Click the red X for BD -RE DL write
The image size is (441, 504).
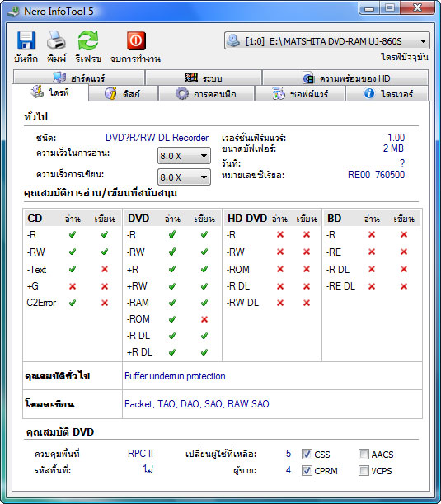[404, 285]
